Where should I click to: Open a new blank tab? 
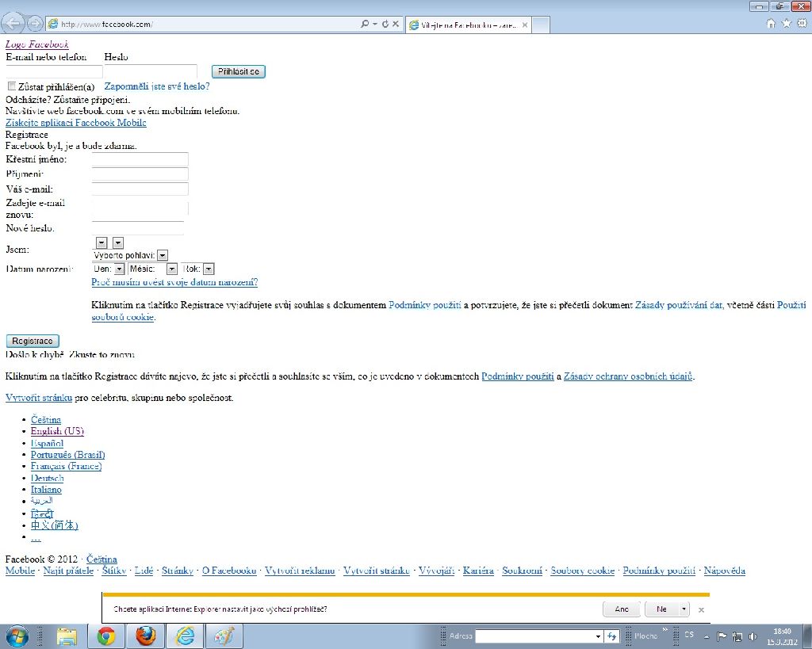pos(541,25)
